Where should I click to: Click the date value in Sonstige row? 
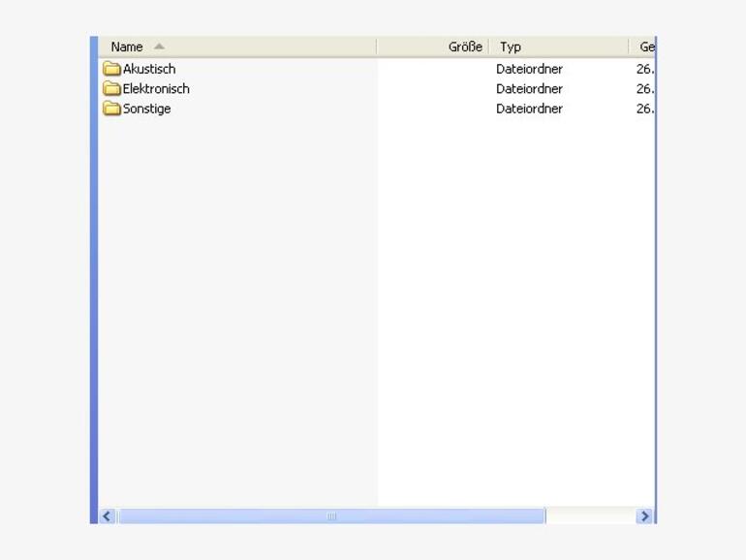point(645,109)
